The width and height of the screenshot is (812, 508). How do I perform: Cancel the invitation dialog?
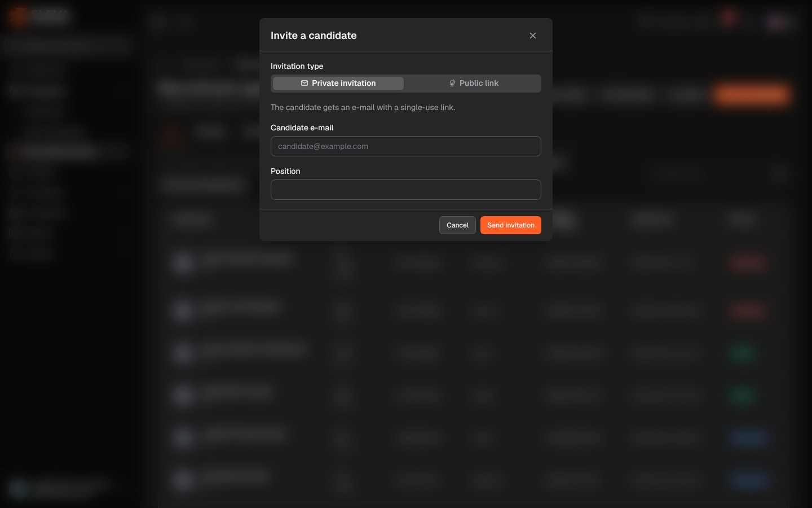coord(457,225)
